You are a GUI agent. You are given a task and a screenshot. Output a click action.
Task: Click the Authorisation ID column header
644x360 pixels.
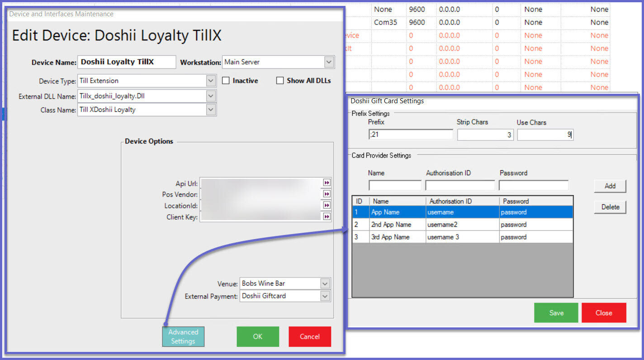point(462,201)
